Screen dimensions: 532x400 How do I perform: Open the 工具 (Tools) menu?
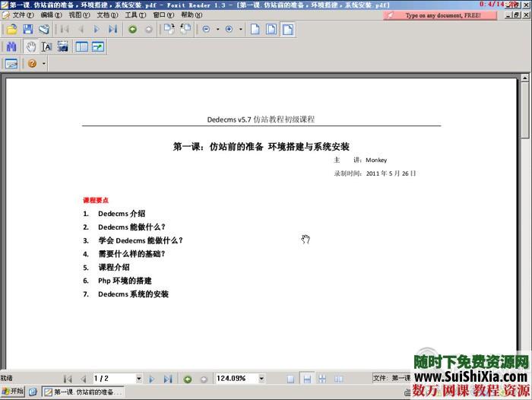pyautogui.click(x=135, y=15)
